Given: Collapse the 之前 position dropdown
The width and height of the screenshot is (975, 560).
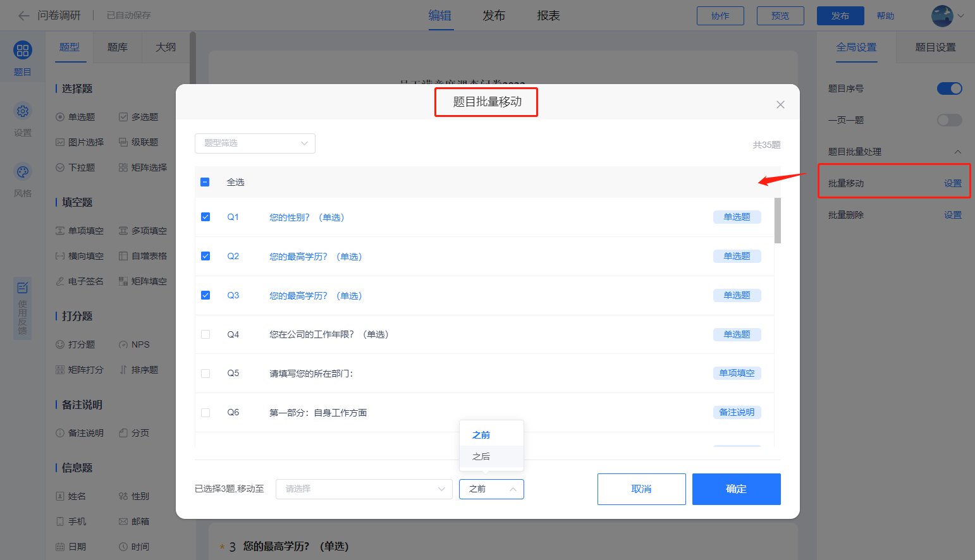Looking at the screenshot, I should pyautogui.click(x=491, y=489).
